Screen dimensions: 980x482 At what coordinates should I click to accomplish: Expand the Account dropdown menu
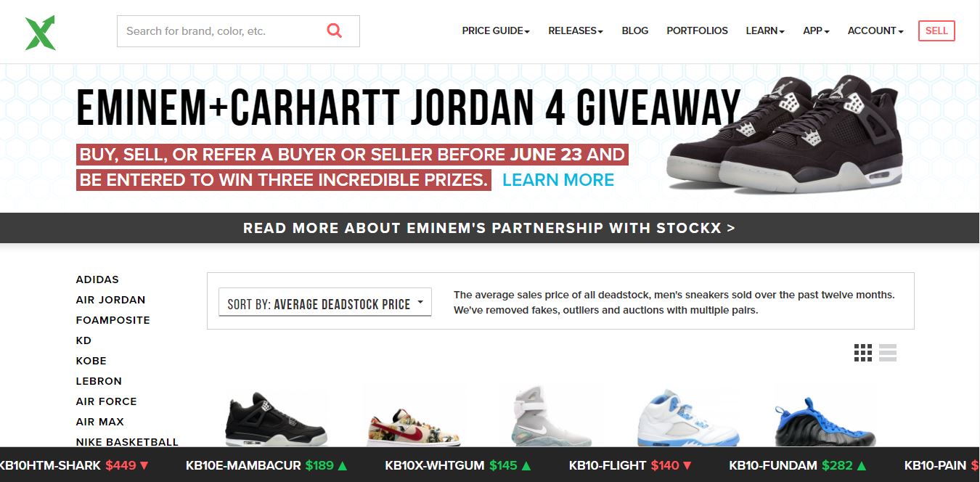tap(875, 30)
